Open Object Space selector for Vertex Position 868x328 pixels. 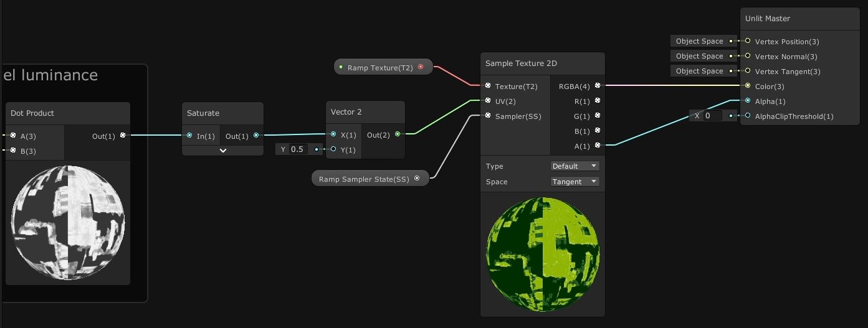tap(700, 41)
